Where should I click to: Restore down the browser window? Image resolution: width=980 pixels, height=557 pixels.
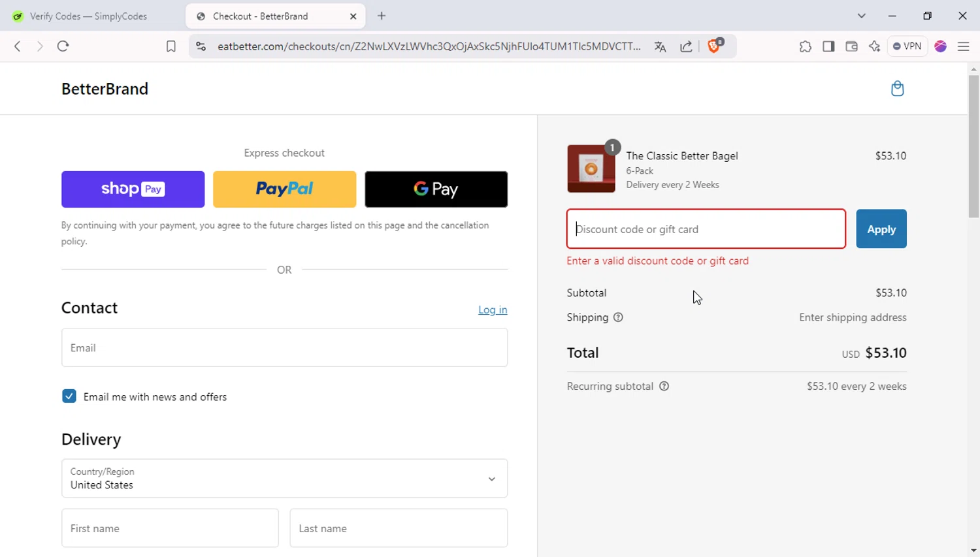click(927, 16)
